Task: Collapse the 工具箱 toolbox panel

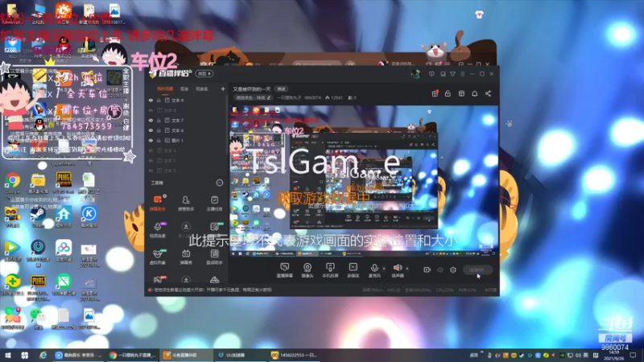Action: (220, 183)
